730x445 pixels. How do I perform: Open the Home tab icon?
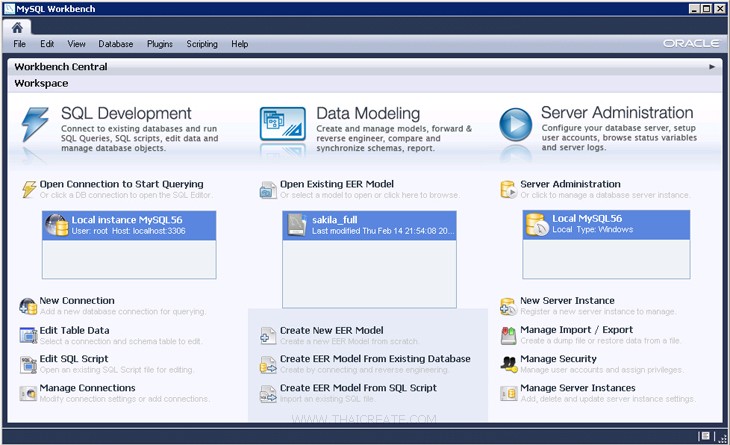(x=17, y=28)
